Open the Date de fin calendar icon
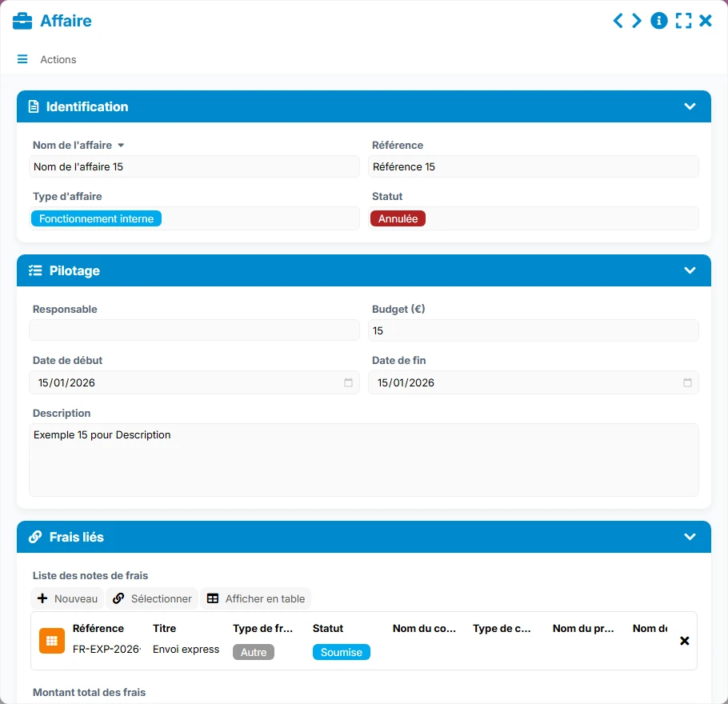The height and width of the screenshot is (704, 728). pyautogui.click(x=688, y=382)
